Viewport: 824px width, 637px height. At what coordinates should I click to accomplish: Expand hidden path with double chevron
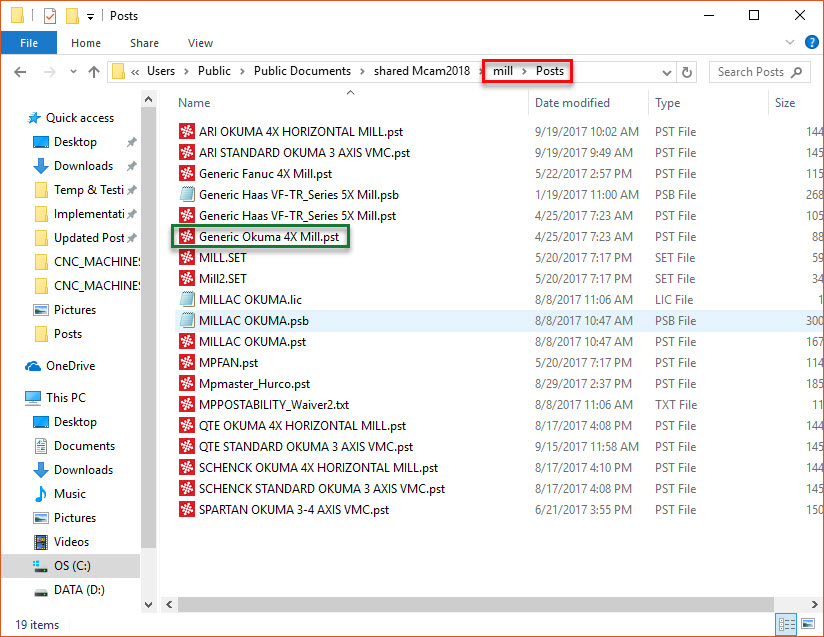[x=135, y=72]
